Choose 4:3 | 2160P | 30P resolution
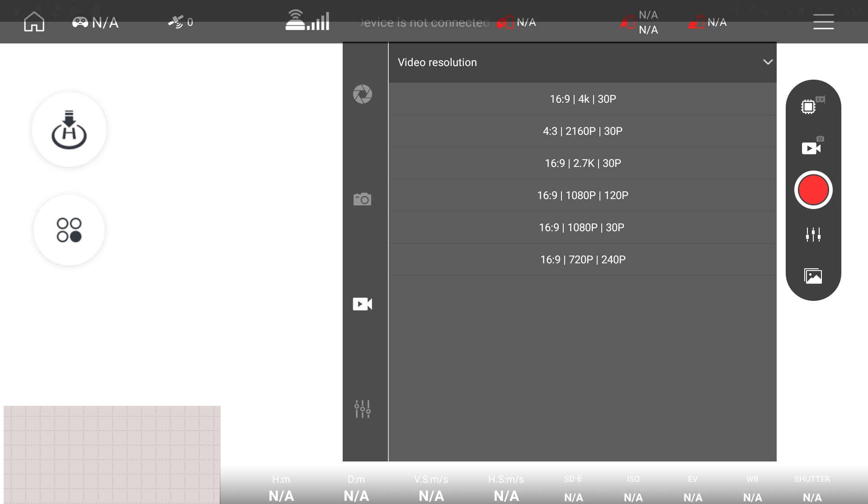This screenshot has width=868, height=504. point(583,131)
